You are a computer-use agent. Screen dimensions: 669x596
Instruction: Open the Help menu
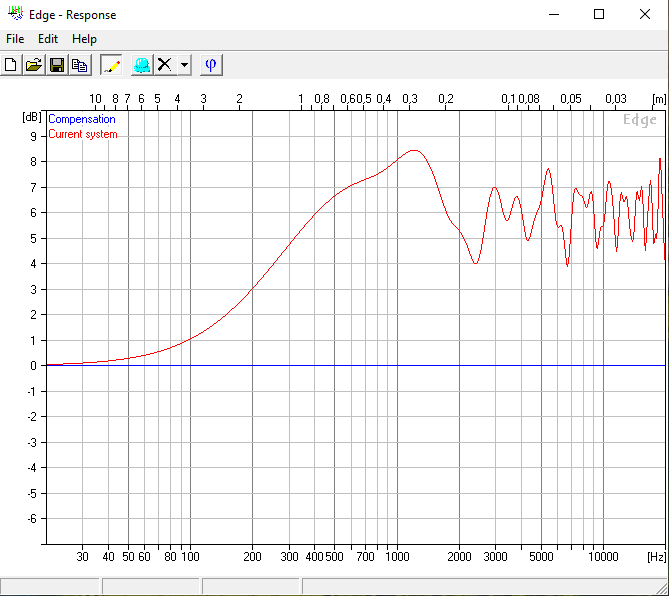(x=84, y=39)
